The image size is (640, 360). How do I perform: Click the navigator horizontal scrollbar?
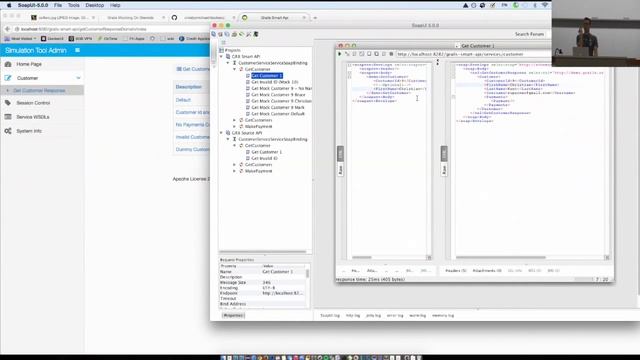click(x=263, y=252)
